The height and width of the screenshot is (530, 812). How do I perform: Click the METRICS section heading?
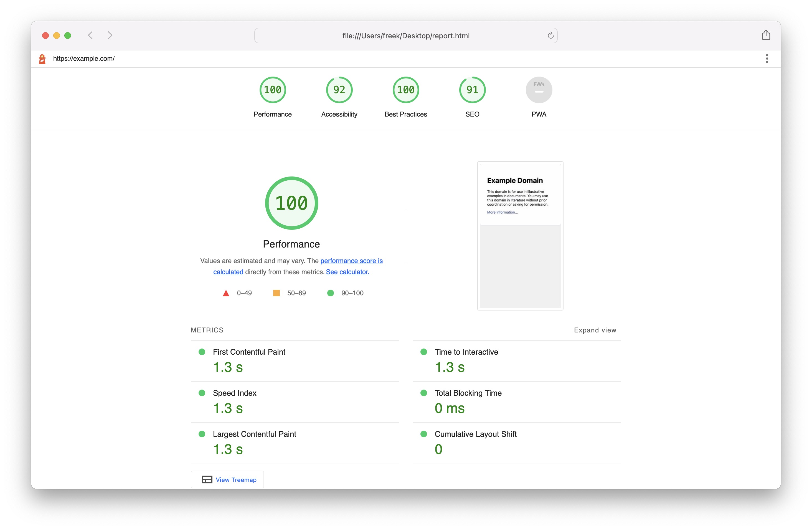[207, 330]
